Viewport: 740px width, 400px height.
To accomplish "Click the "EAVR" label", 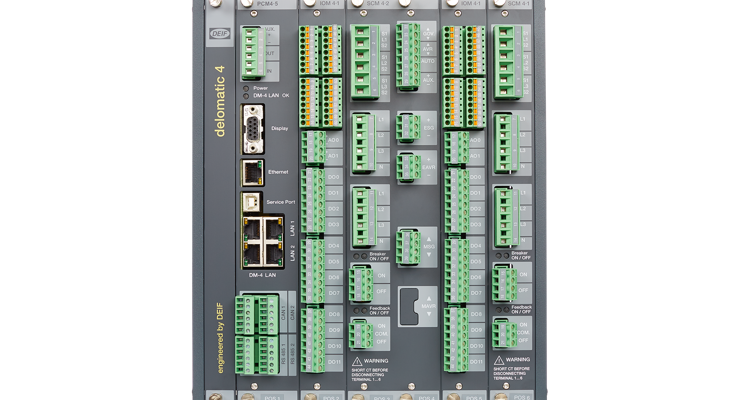I will pos(429,167).
